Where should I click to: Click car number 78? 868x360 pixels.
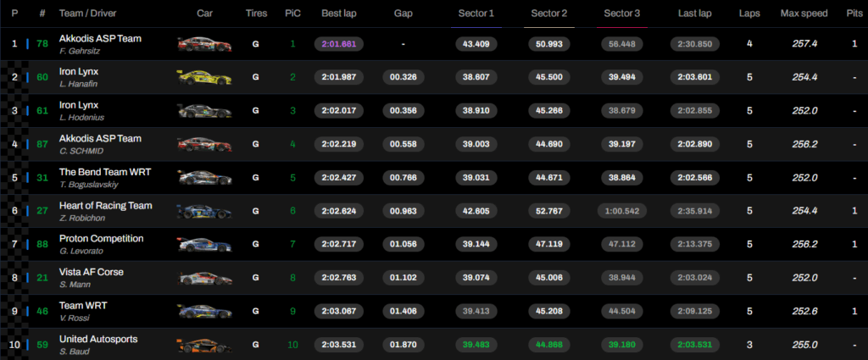tap(42, 43)
